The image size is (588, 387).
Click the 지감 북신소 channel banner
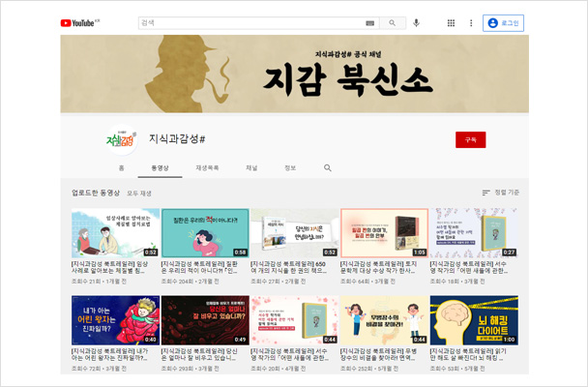point(295,74)
